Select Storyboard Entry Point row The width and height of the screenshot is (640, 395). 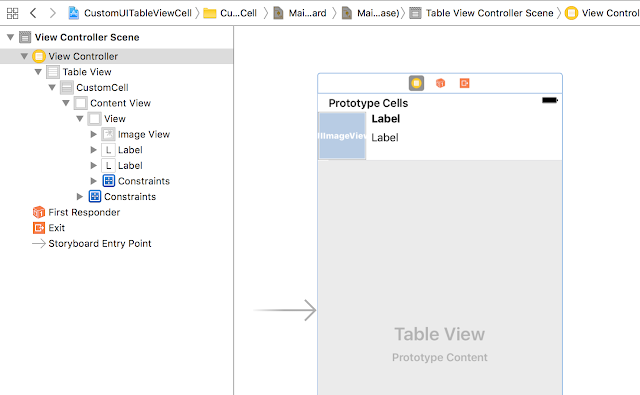(x=91, y=244)
